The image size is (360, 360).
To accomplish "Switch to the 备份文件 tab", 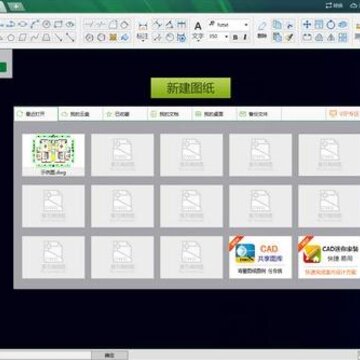I will point(259,114).
